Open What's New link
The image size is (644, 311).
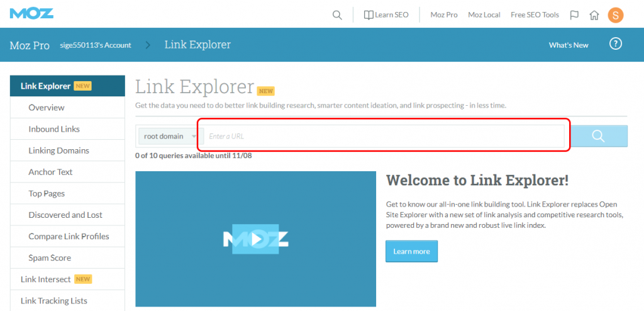[569, 45]
